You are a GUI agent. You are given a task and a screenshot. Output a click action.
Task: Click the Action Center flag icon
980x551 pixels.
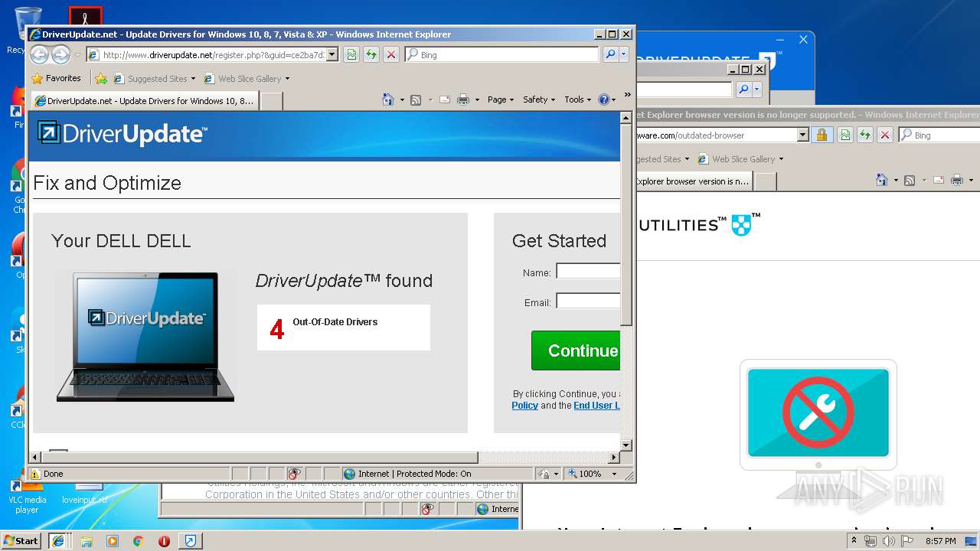907,541
